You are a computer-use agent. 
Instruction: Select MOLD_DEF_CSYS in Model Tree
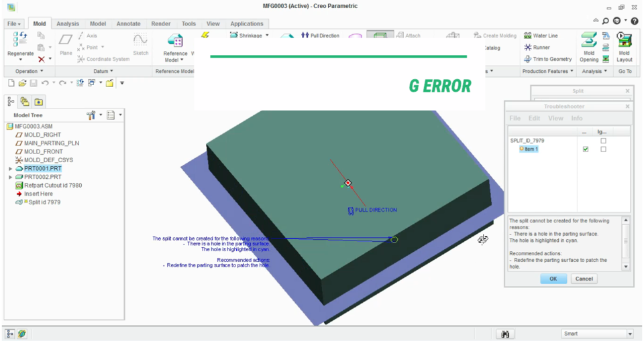[x=48, y=160]
